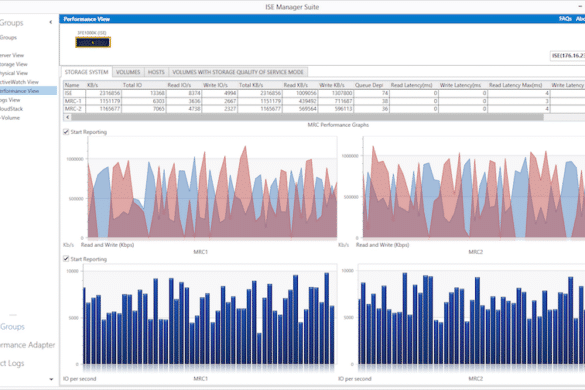The height and width of the screenshot is (390, 585).
Task: Click the MRC1 Read and Write area chart
Action: (212, 187)
